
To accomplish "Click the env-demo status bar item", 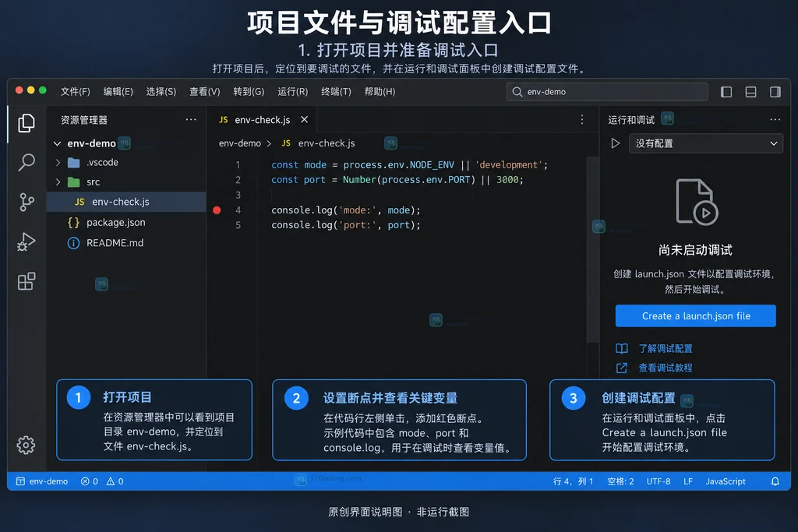I will (x=42, y=481).
